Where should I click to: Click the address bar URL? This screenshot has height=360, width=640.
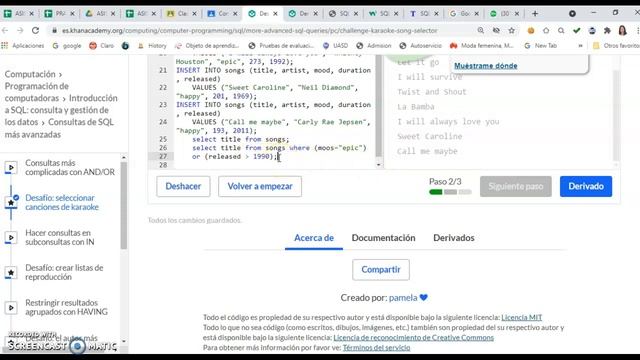250,30
